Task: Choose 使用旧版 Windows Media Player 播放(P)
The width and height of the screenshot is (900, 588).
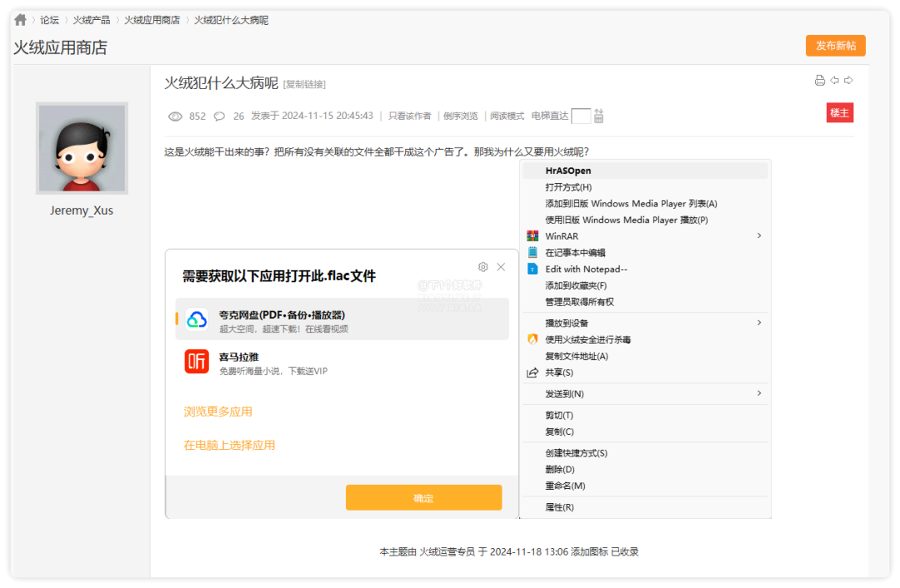Action: pos(645,220)
